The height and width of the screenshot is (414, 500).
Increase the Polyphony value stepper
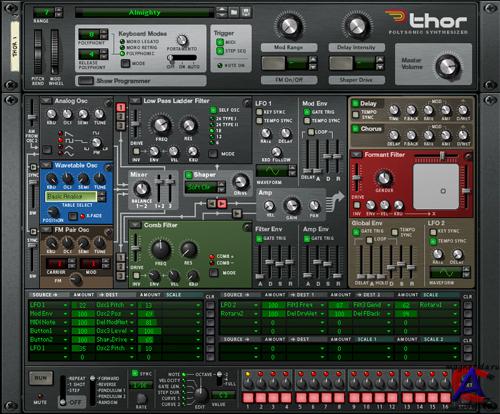(104, 32)
